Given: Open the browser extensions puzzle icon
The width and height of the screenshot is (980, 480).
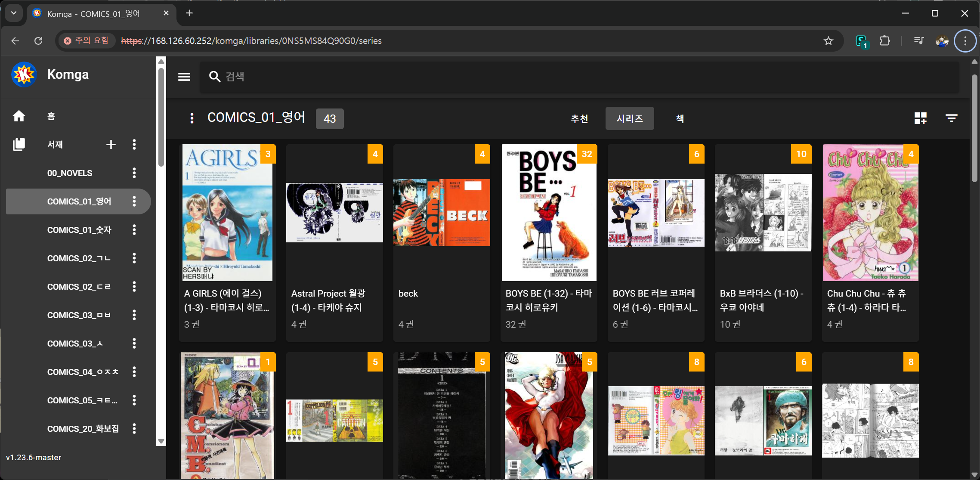Looking at the screenshot, I should click(x=885, y=41).
